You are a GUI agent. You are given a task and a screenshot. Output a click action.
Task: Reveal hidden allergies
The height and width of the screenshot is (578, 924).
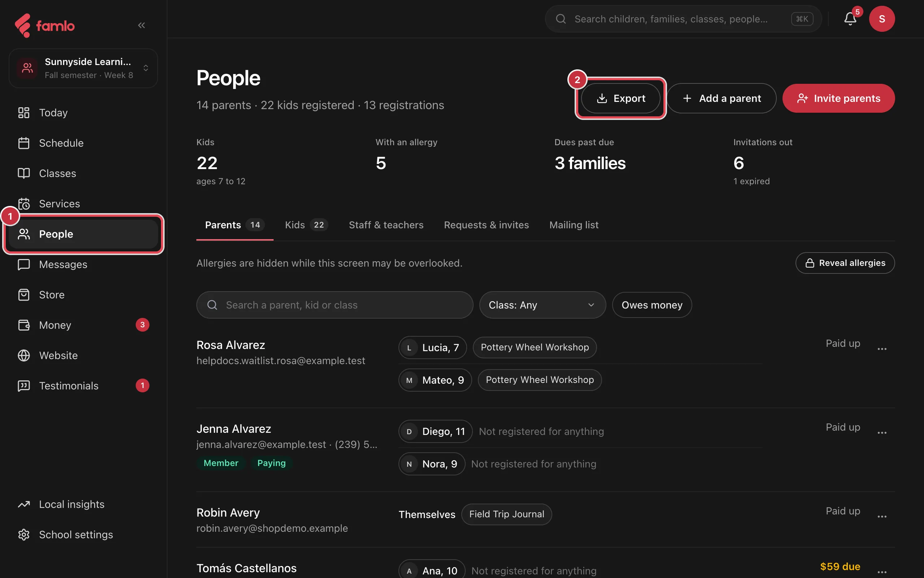click(x=845, y=263)
